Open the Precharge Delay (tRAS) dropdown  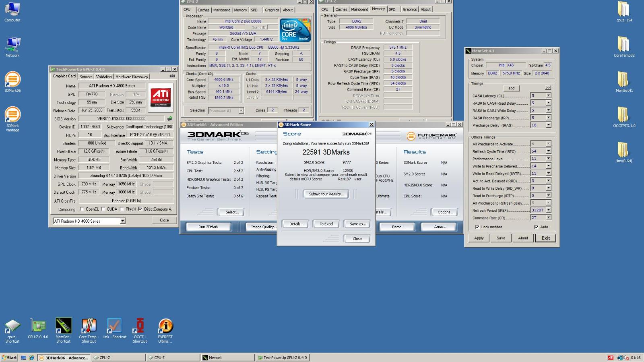tap(548, 125)
